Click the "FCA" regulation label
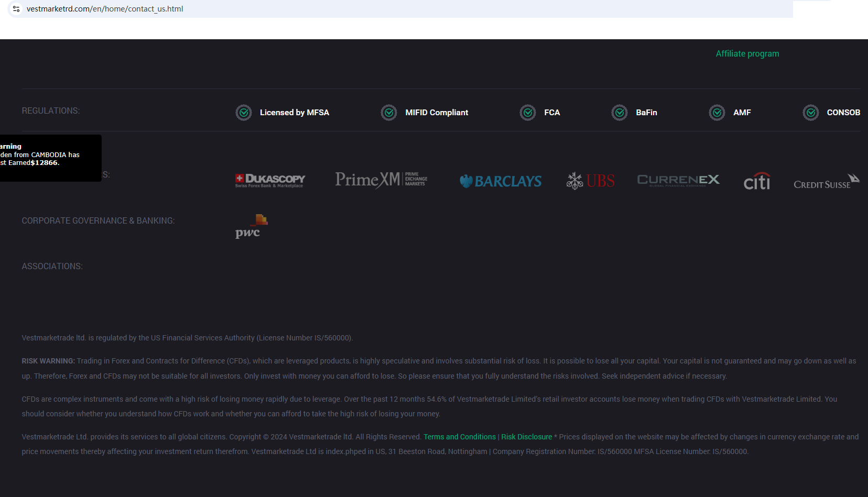The image size is (868, 497). pos(552,113)
